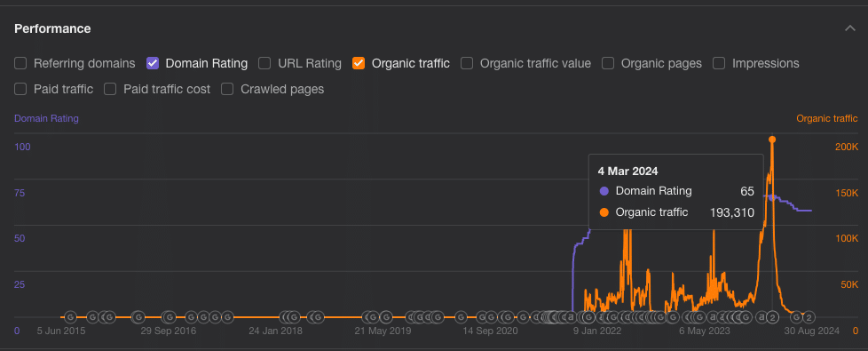868x351 pixels.
Task: Click the orange 'Organic traffic' axis title
Action: coord(827,118)
